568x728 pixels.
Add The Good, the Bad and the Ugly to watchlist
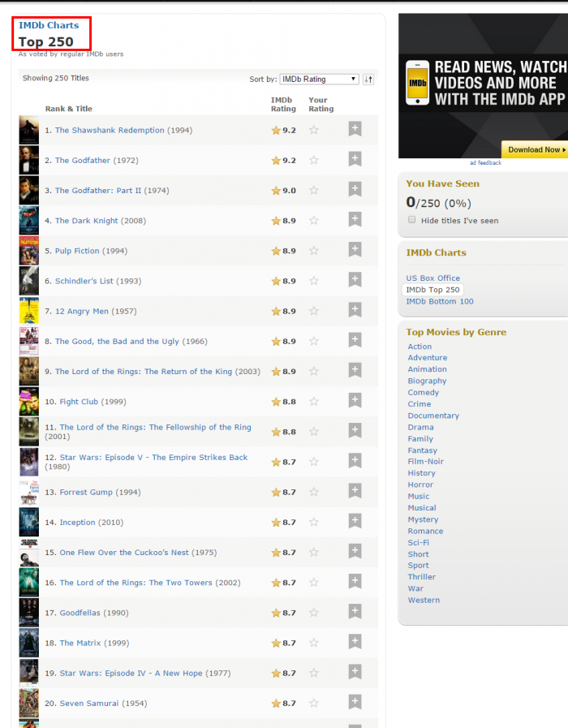tap(355, 340)
